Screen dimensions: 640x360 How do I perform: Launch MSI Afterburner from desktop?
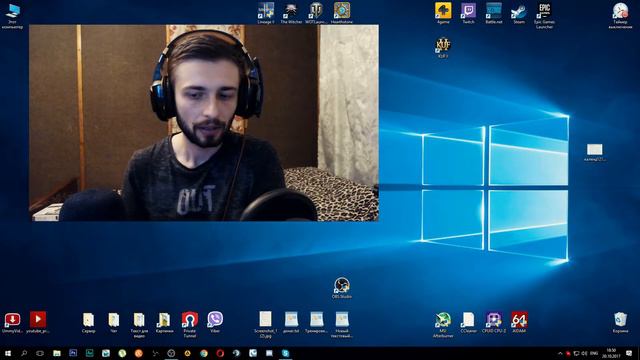pos(443,325)
